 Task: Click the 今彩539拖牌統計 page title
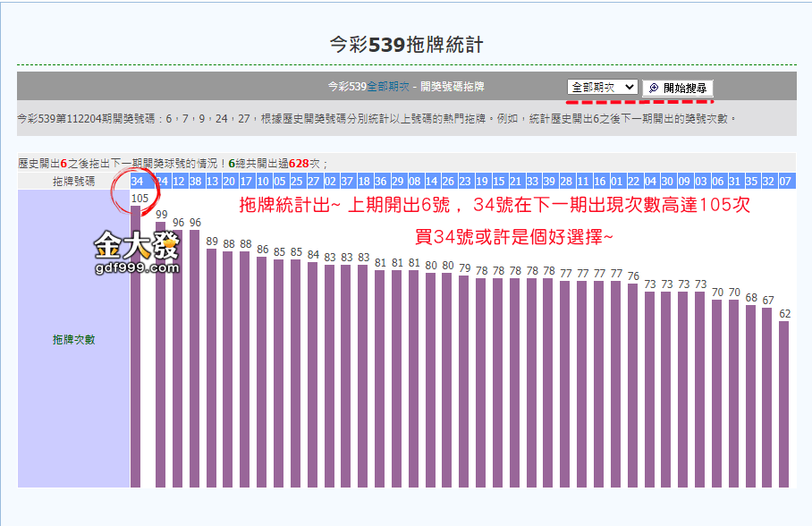pyautogui.click(x=406, y=44)
